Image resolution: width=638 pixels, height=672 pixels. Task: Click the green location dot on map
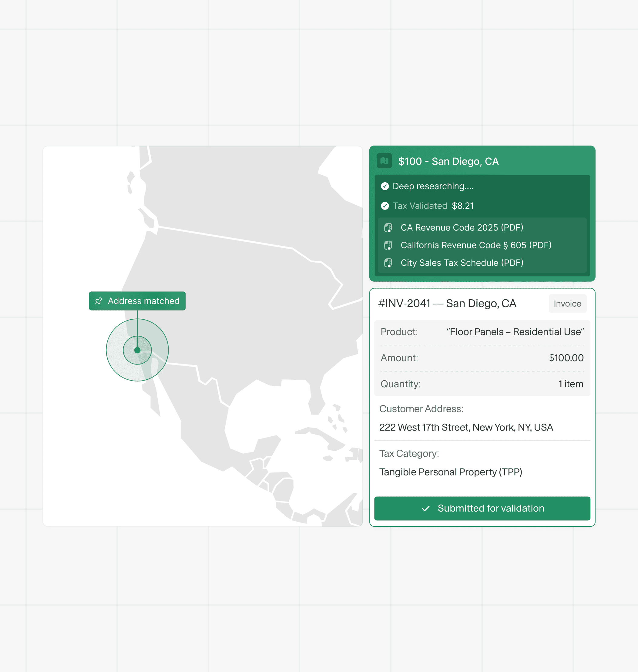137,350
